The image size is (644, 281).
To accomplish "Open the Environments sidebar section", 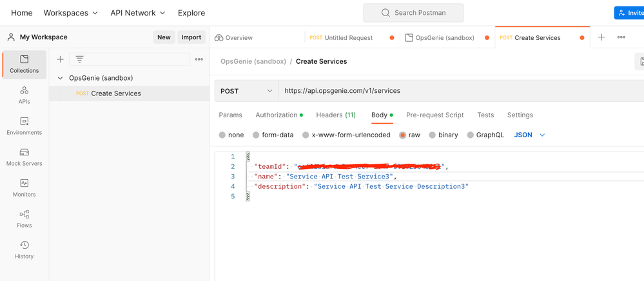I will coord(24,126).
